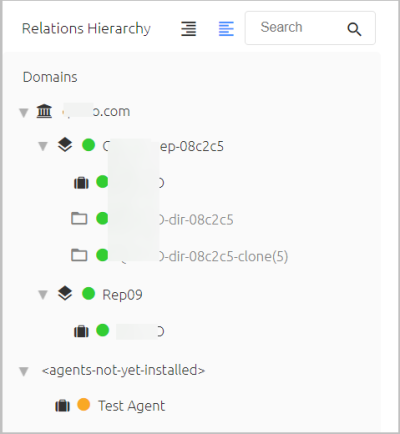Viewport: 400px width, 434px height.
Task: Click the green status dot beside Rep09
Action: pos(89,294)
